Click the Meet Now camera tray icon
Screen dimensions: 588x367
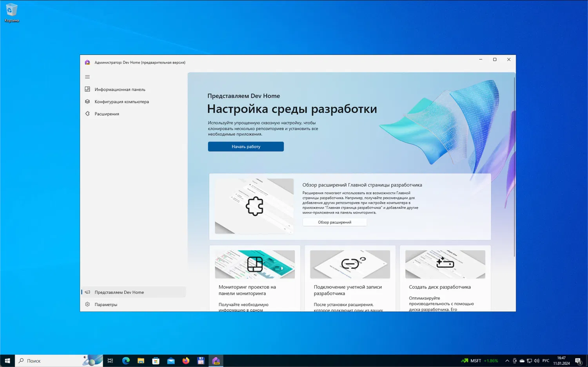[x=515, y=361]
